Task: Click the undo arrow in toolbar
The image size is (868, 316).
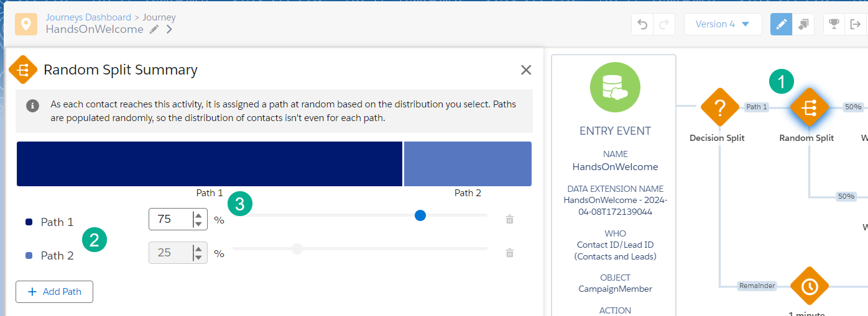Action: (643, 24)
